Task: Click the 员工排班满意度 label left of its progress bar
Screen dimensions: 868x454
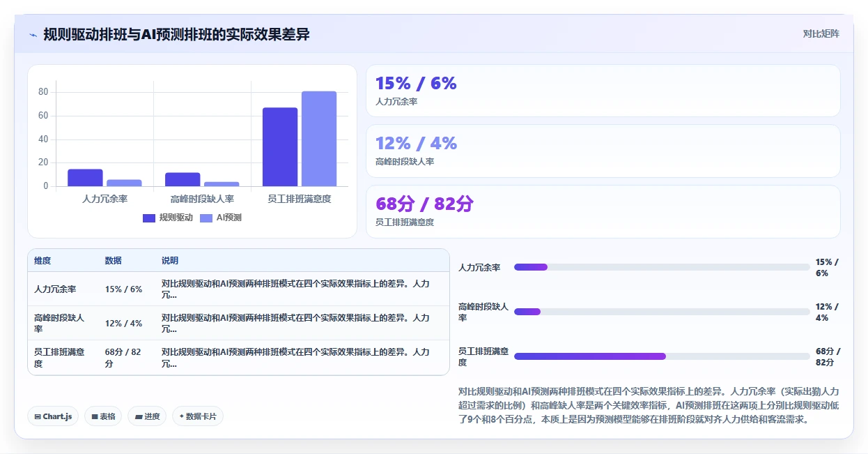Action: pos(483,356)
